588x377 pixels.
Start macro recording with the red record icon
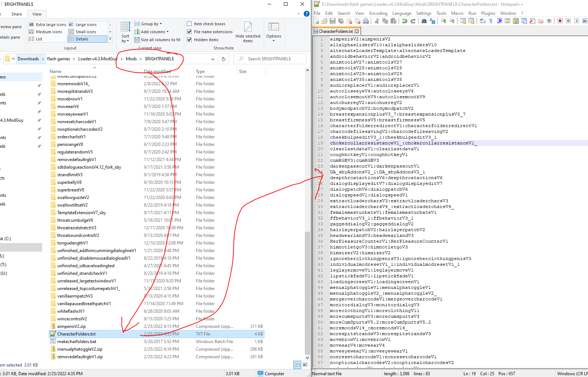pyautogui.click(x=560, y=21)
